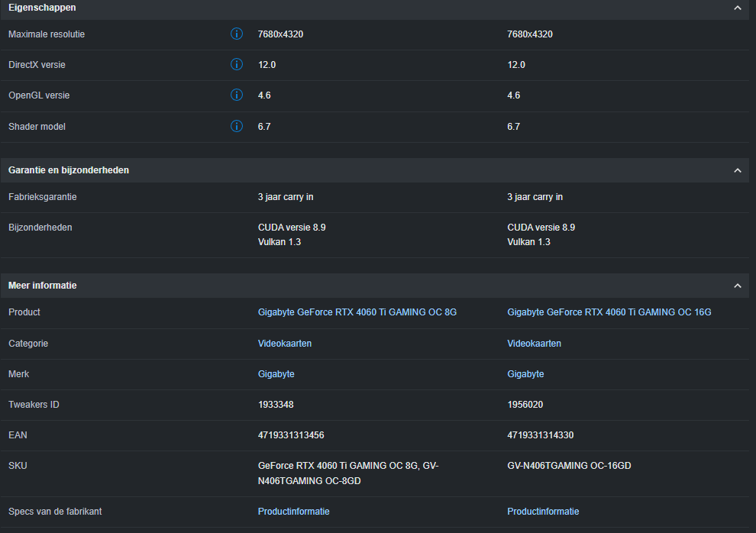
Task: Click the SKU GV-N406TGAMING OC-16GD text
Action: [x=569, y=466]
